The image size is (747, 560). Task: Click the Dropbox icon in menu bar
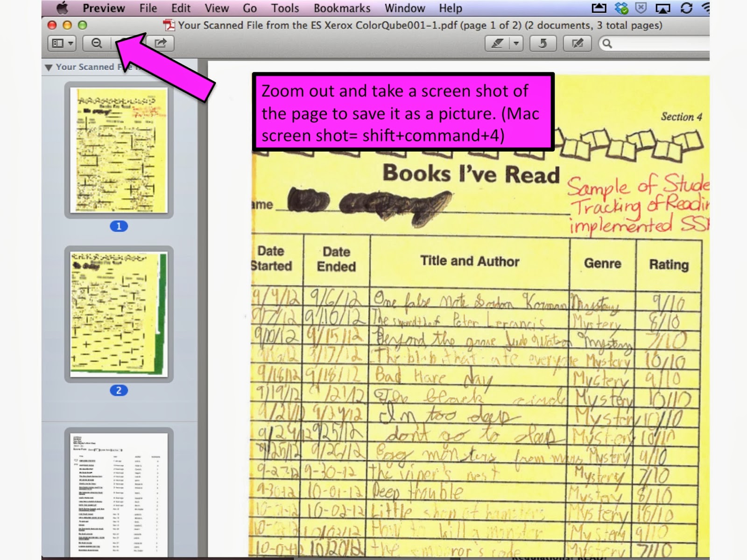tap(621, 8)
